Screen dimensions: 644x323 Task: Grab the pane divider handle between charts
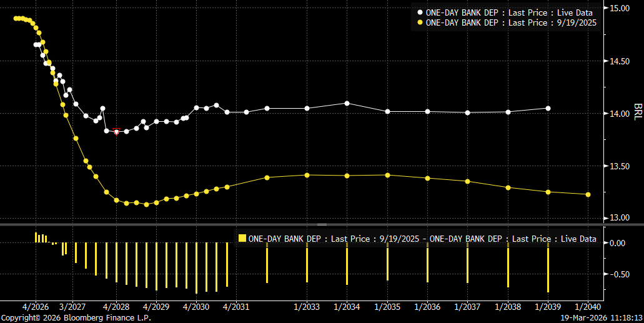coord(322,224)
